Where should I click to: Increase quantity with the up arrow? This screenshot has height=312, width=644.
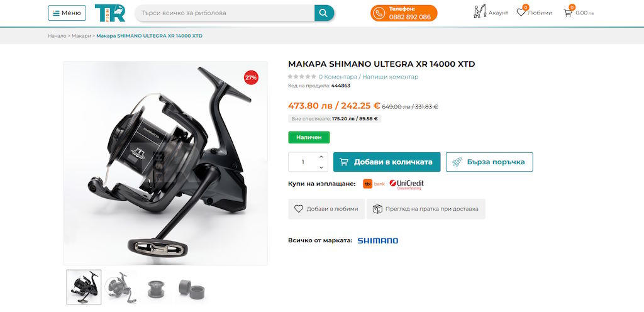point(321,157)
